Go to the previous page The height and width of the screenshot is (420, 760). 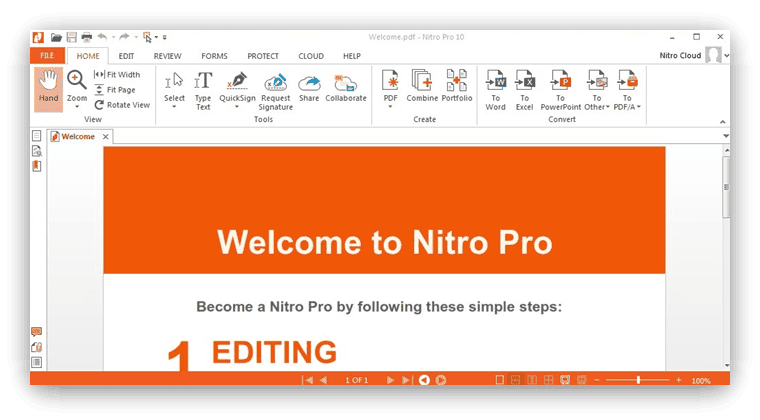coord(324,380)
